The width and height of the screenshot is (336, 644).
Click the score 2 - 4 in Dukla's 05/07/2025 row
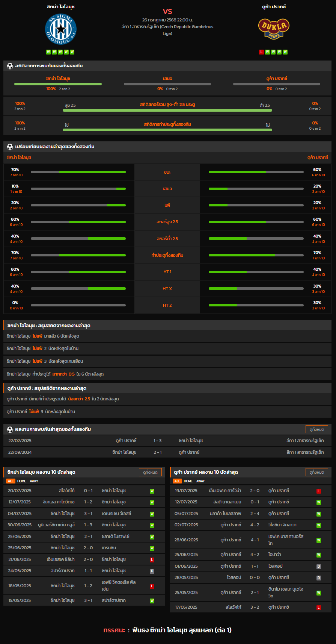(255, 514)
